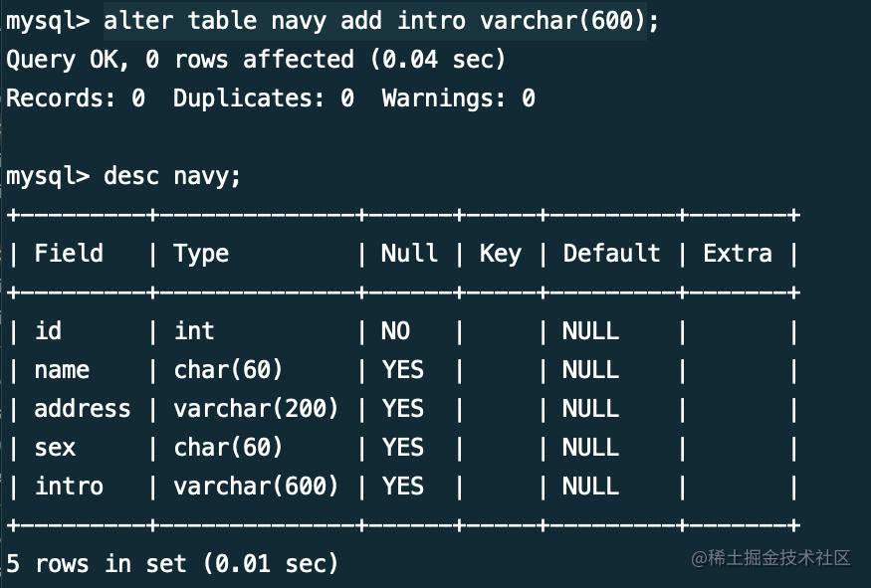The width and height of the screenshot is (871, 588).
Task: Click the 'sex' field name
Action: tap(55, 448)
